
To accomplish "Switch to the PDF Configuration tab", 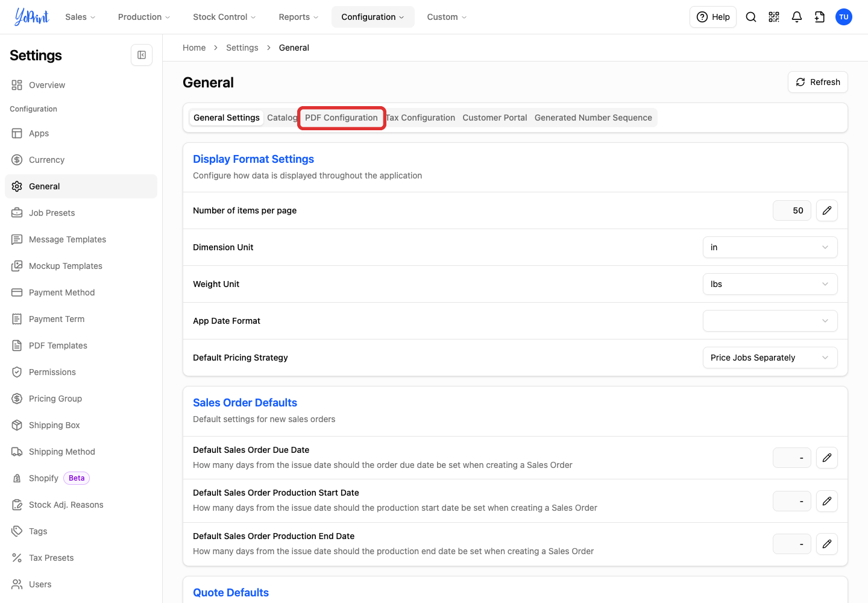I will pos(341,118).
